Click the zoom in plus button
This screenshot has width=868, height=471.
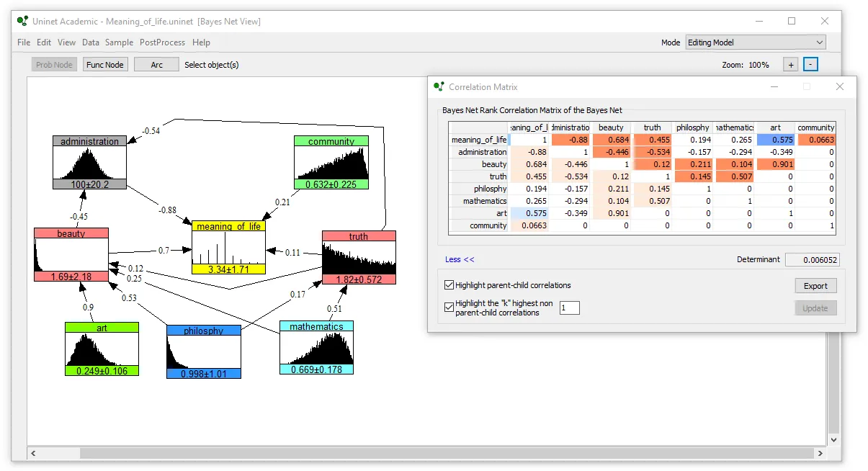click(x=791, y=65)
